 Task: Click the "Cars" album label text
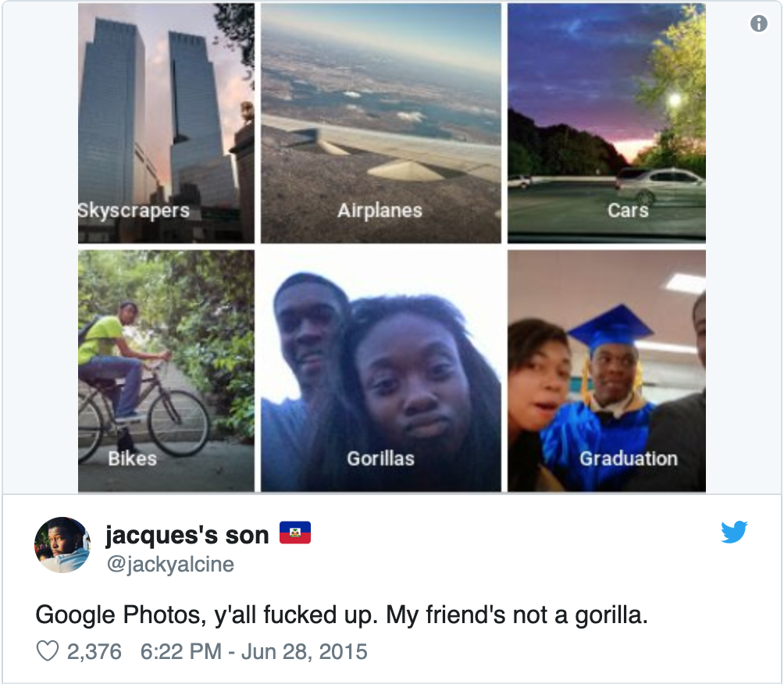pyautogui.click(x=628, y=210)
